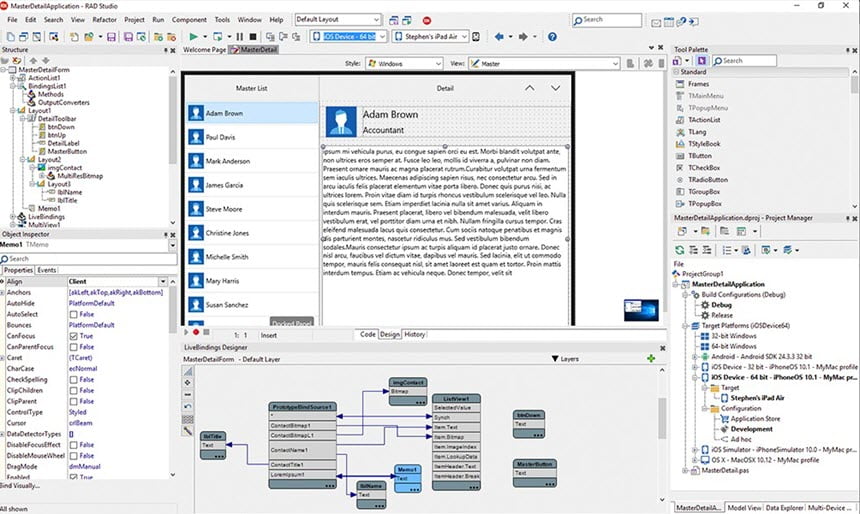The height and width of the screenshot is (514, 860).
Task: Open the Default Layout dropdown
Action: click(376, 20)
